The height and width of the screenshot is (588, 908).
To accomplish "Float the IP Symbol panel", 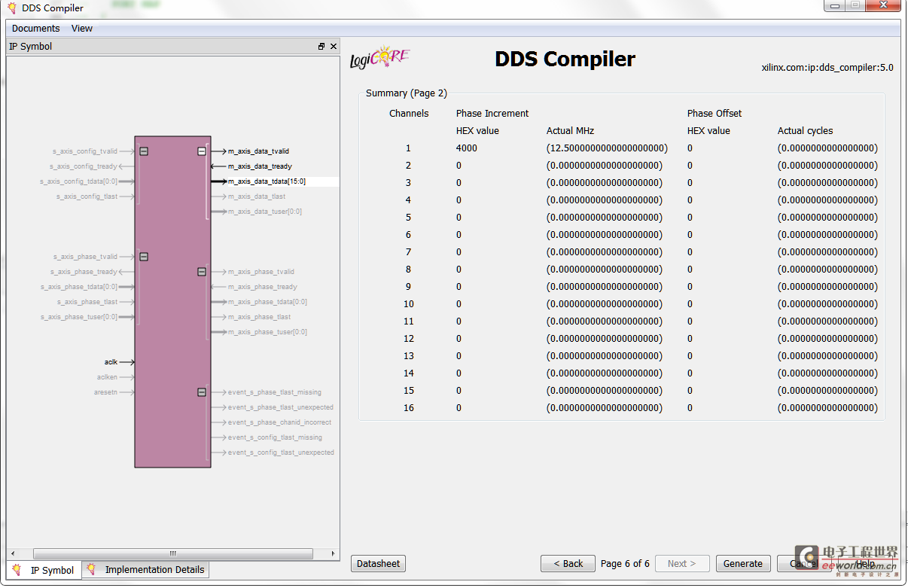I will pos(321,47).
